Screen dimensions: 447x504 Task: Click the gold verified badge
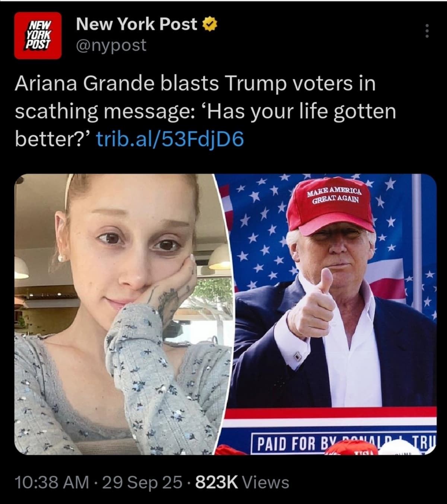tap(210, 25)
